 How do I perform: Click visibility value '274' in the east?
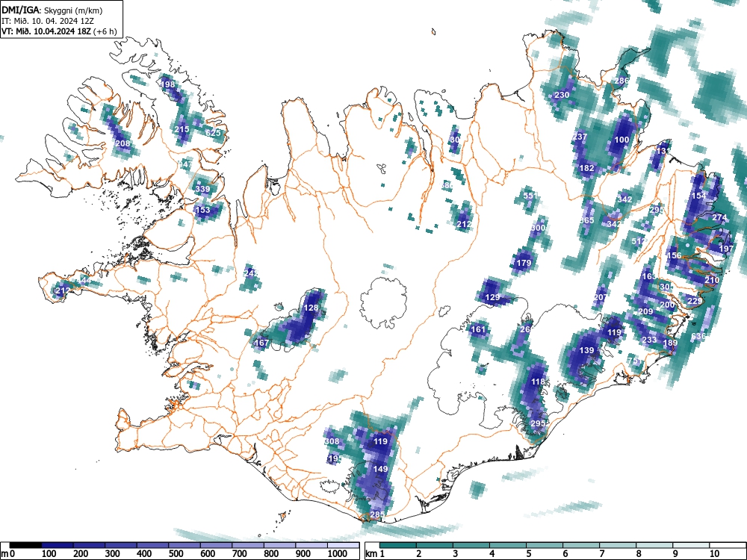click(719, 217)
